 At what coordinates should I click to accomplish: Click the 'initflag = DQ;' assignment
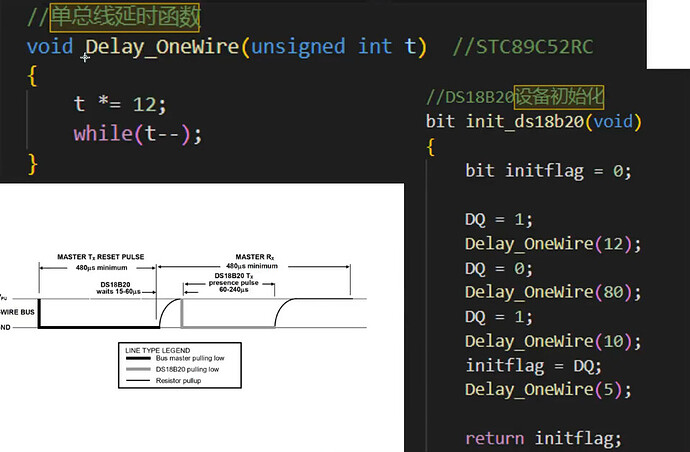coord(533,366)
